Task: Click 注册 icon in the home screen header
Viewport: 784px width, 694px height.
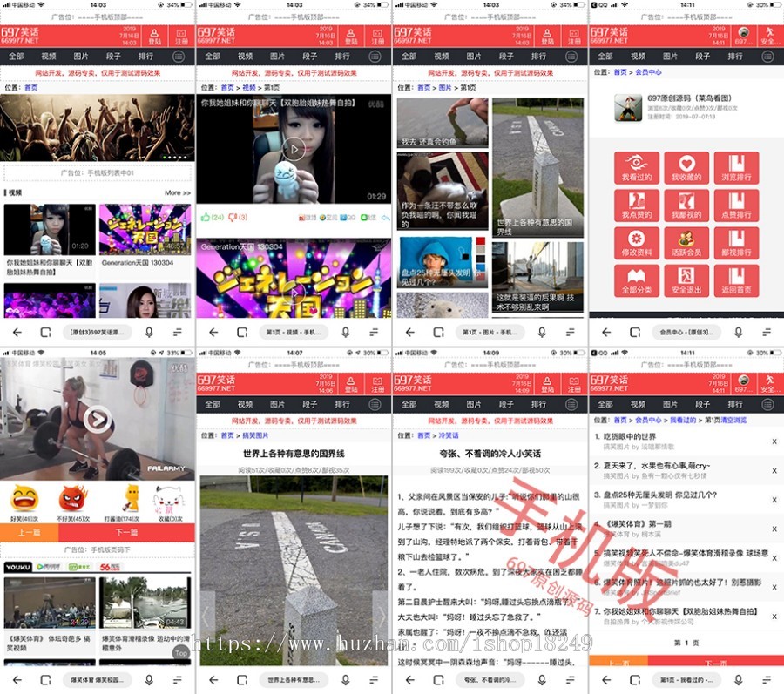Action: tap(181, 37)
